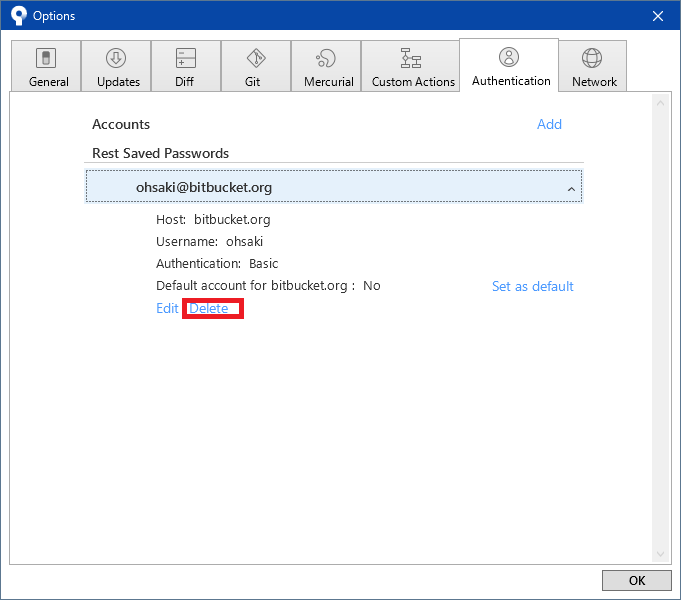Click the Updates download arrow icon
This screenshot has height=600, width=681.
click(x=116, y=58)
